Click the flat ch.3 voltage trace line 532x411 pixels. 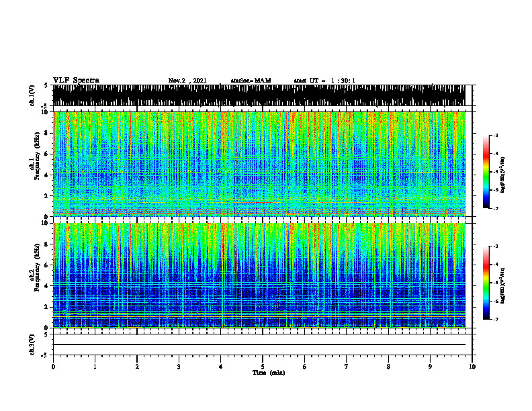click(x=259, y=345)
